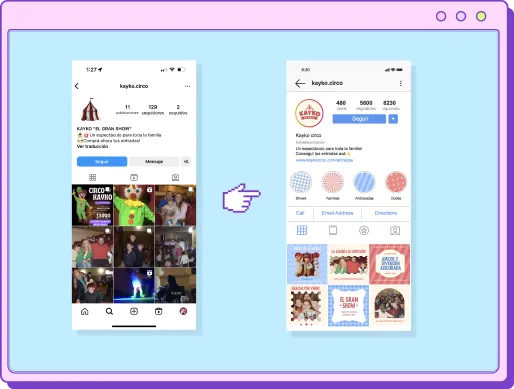
Task: Tap the new post plus icon
Action: coord(134,311)
